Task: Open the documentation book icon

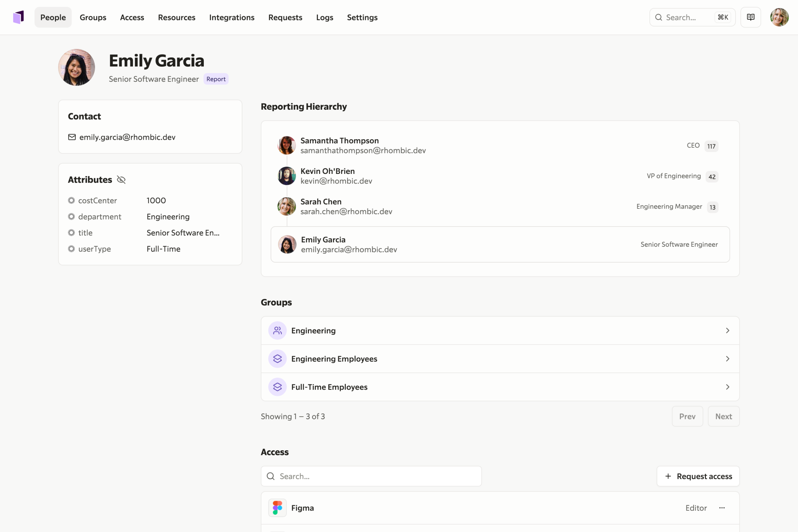Action: click(x=750, y=17)
